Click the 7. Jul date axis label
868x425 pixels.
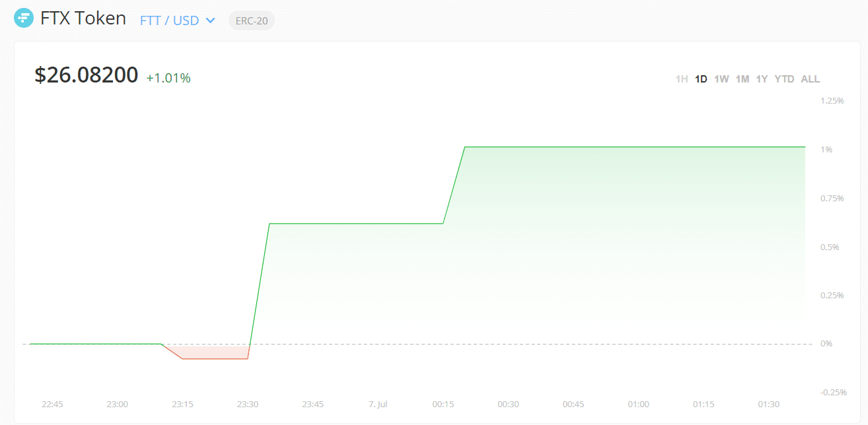coord(378,405)
